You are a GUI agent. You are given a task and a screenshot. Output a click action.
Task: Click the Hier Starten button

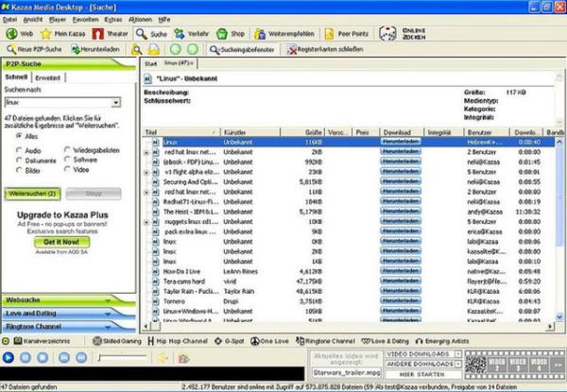422,374
